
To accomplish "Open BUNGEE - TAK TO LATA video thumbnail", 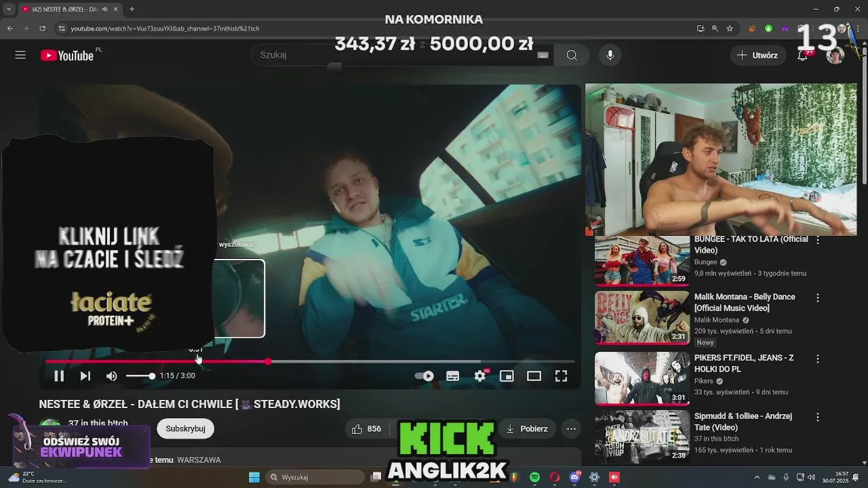I will [642, 260].
